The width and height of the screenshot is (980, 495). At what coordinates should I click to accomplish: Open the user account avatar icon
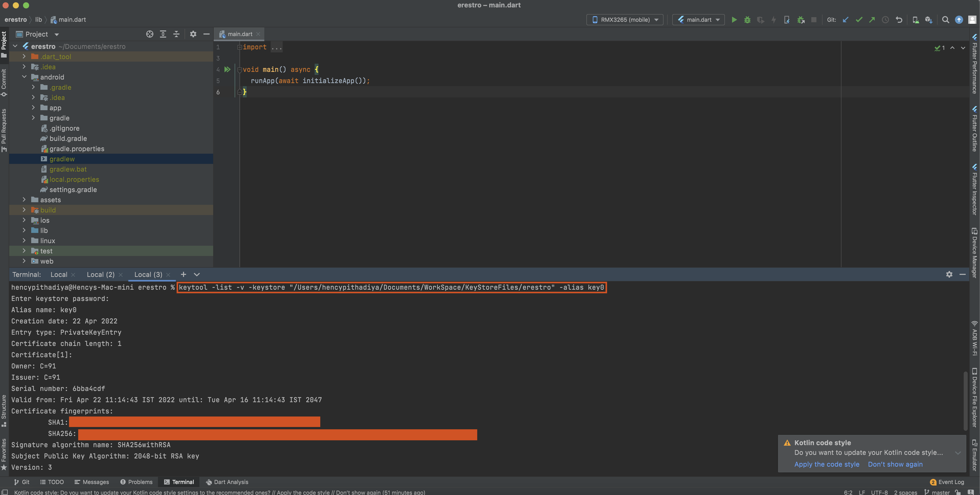pyautogui.click(x=972, y=20)
